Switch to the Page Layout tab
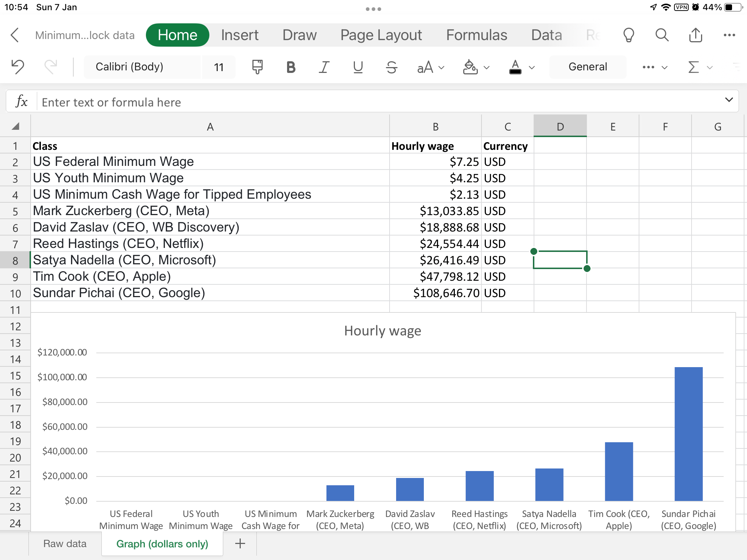This screenshot has height=560, width=747. (381, 35)
